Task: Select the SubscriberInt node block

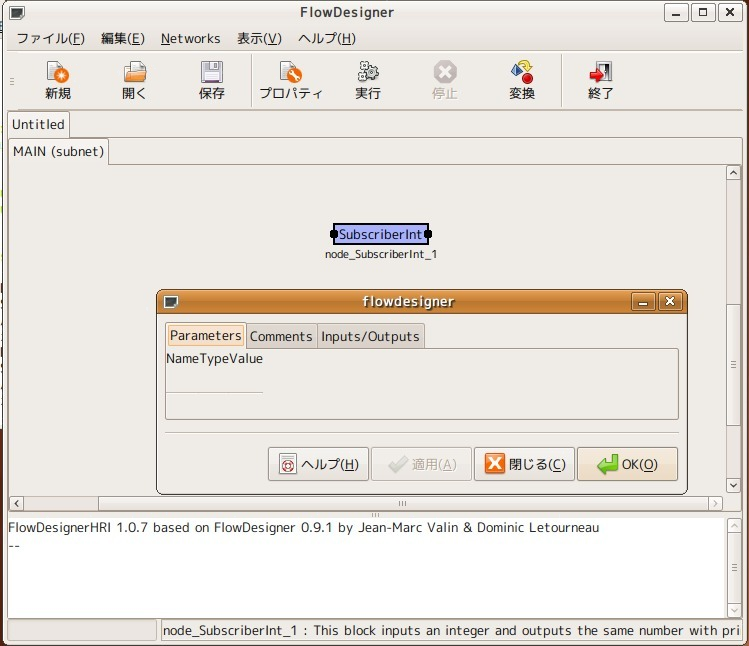Action: pos(380,234)
